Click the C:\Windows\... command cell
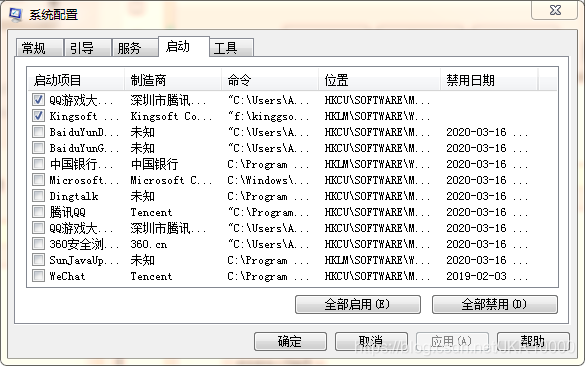 [x=268, y=180]
